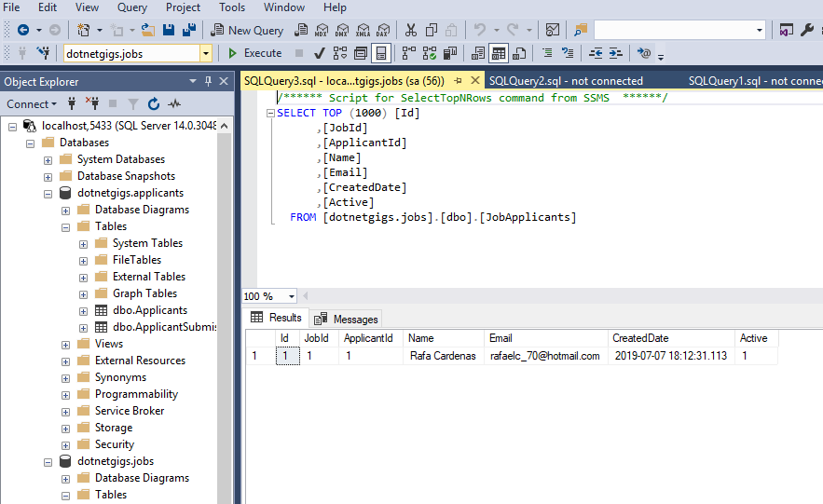The image size is (823, 504).
Task: Toggle Results to File mode
Action: click(x=519, y=53)
